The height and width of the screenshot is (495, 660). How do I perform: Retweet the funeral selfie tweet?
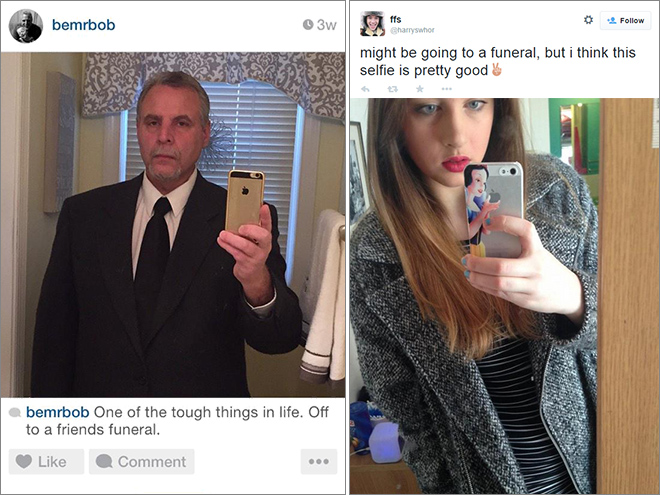tap(392, 89)
